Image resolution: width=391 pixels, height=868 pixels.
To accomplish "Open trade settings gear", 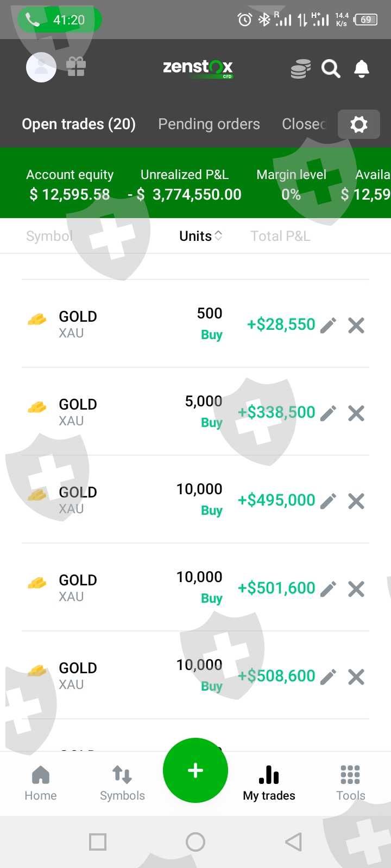I will click(x=358, y=124).
